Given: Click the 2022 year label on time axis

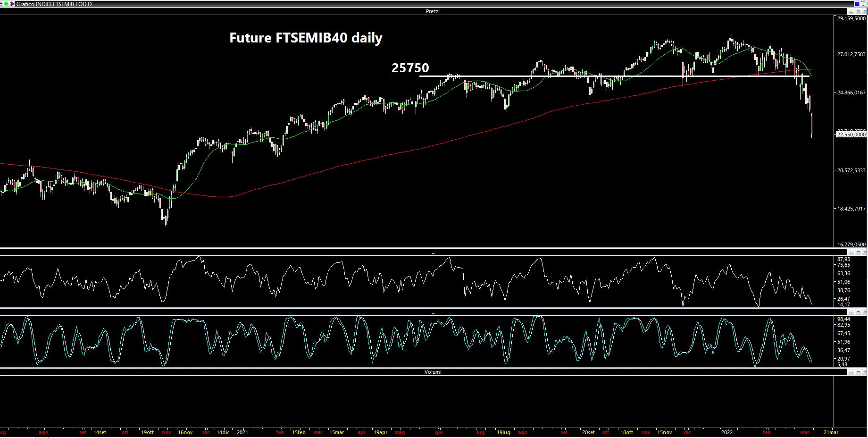Looking at the screenshot, I should (726, 432).
